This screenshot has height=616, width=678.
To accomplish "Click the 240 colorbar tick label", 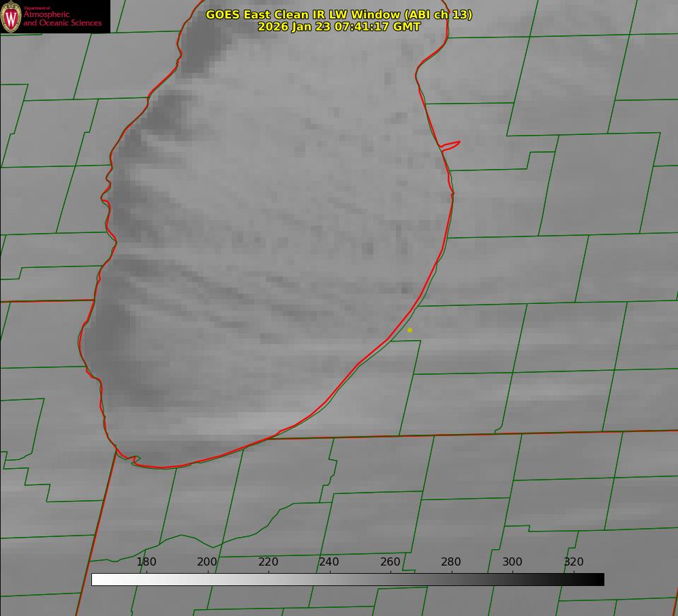I will pyautogui.click(x=329, y=562).
